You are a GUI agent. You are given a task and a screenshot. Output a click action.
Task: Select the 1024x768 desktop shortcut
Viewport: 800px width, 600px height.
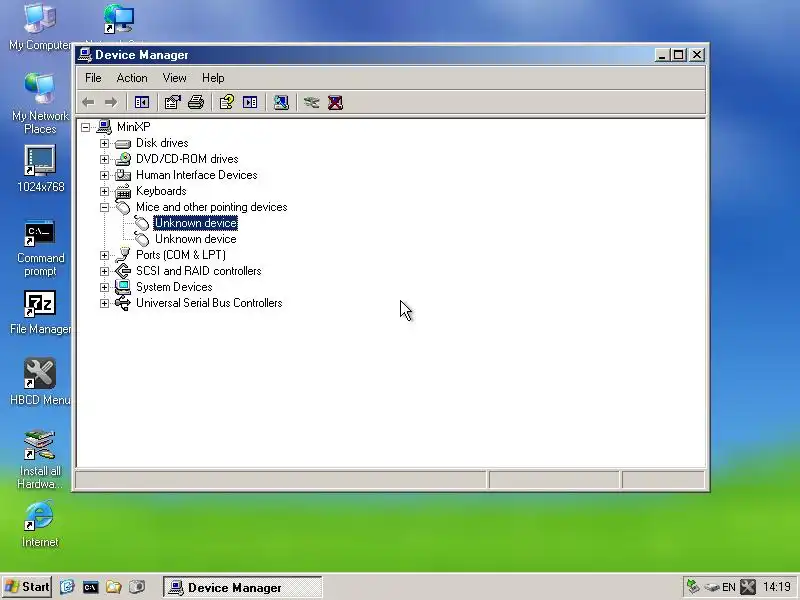[40, 169]
